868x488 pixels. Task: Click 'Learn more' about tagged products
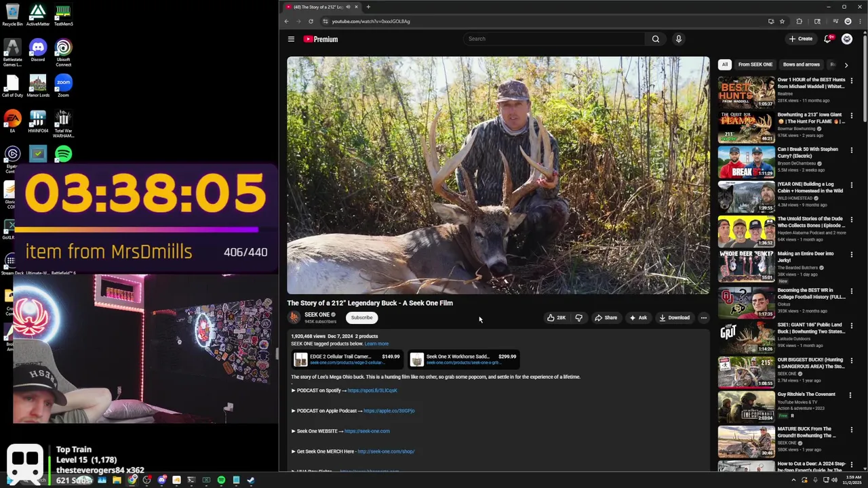point(376,344)
